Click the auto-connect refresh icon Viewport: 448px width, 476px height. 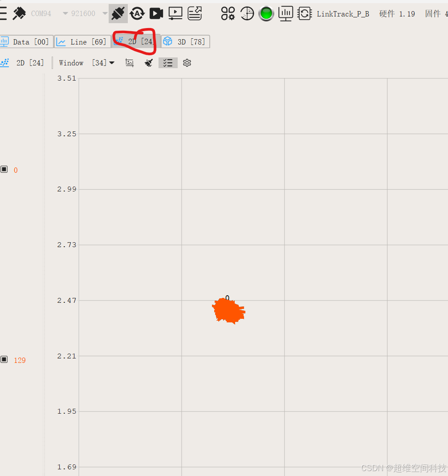[x=137, y=14]
